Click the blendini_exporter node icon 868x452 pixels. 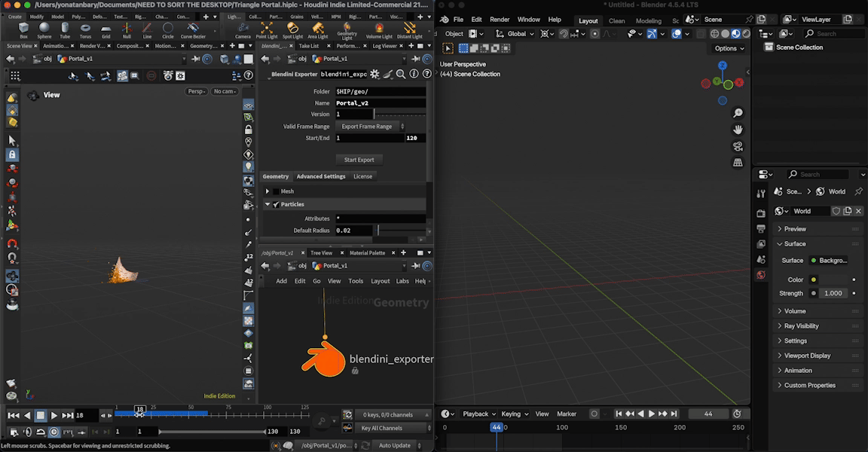click(323, 359)
